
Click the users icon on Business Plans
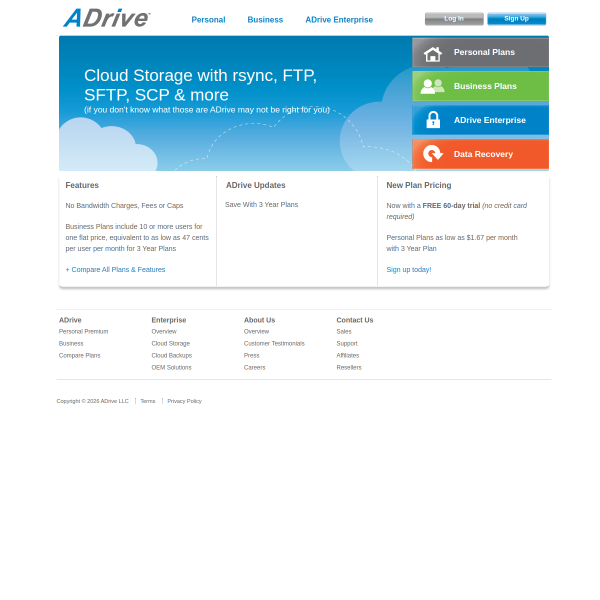(x=432, y=86)
